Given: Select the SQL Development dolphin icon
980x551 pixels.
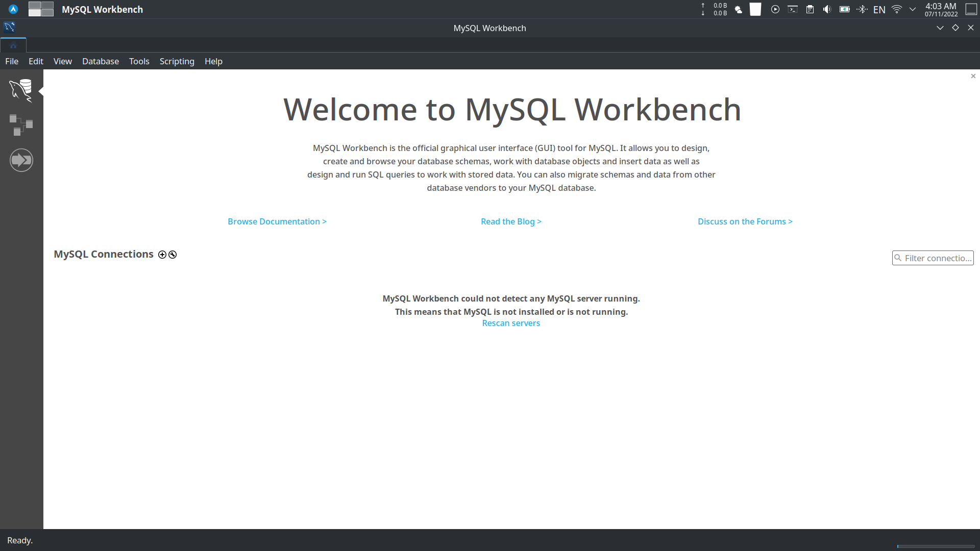Looking at the screenshot, I should [21, 90].
